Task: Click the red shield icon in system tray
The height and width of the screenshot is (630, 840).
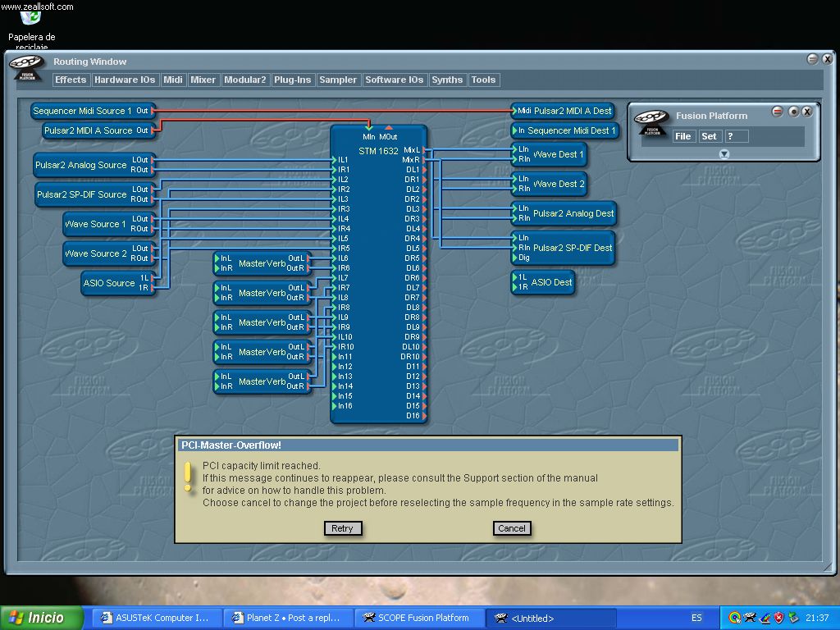Action: (x=779, y=618)
